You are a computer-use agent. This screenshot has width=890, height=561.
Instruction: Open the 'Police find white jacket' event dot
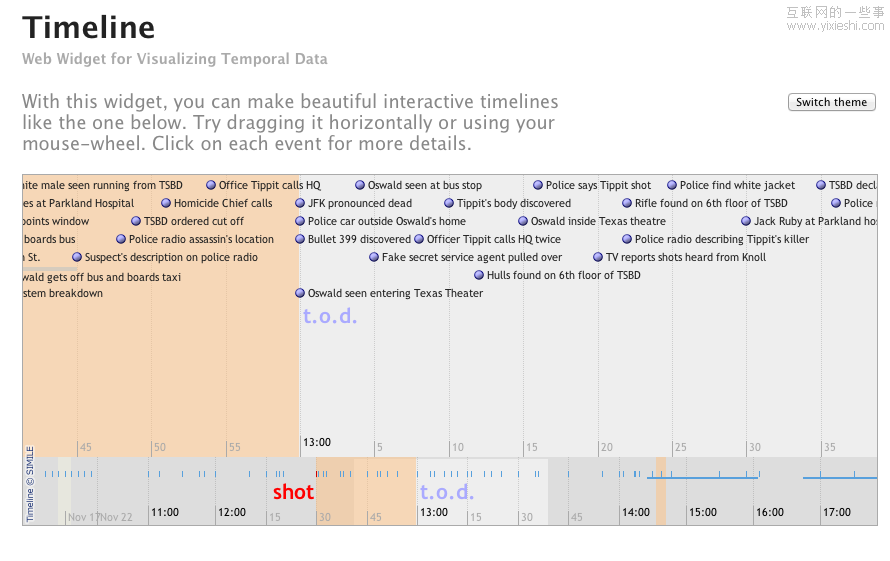coord(672,185)
